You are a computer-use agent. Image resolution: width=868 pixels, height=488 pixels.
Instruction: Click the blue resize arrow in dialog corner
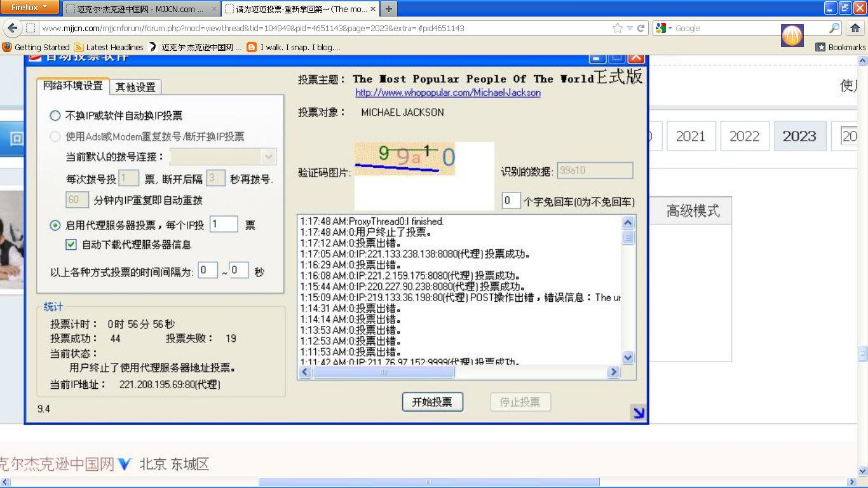[x=638, y=413]
